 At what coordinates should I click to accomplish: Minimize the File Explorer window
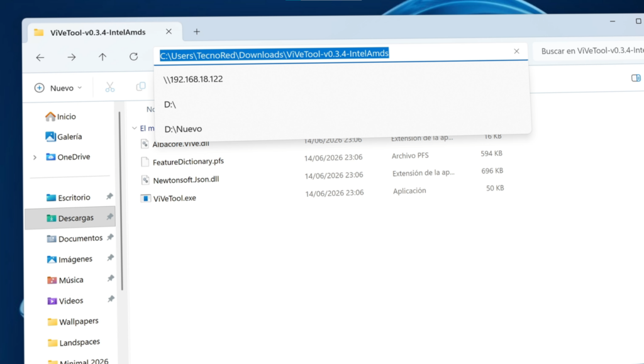pyautogui.click(x=613, y=21)
